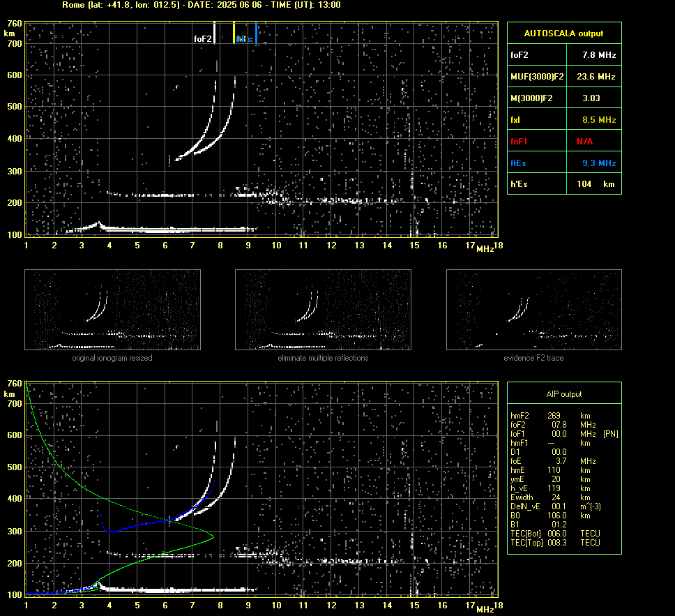Click the 'AUTOSCALA output' table header
675x616 pixels.
tap(564, 33)
